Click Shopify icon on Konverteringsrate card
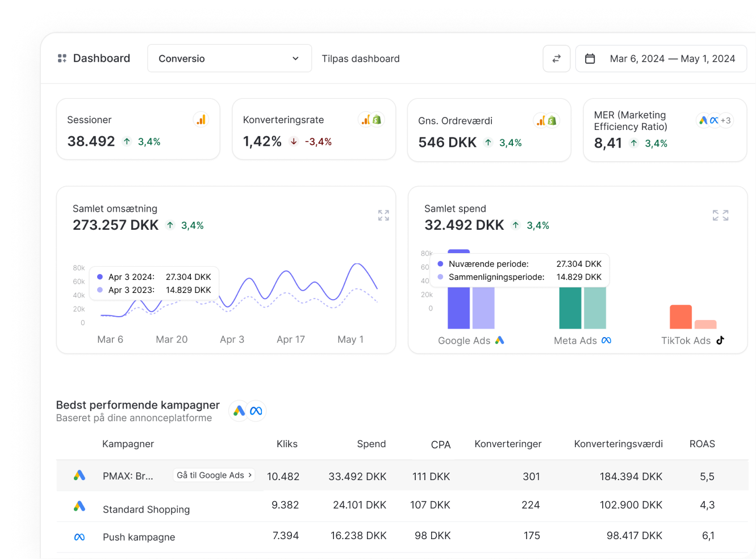The image size is (756, 559). pyautogui.click(x=377, y=120)
